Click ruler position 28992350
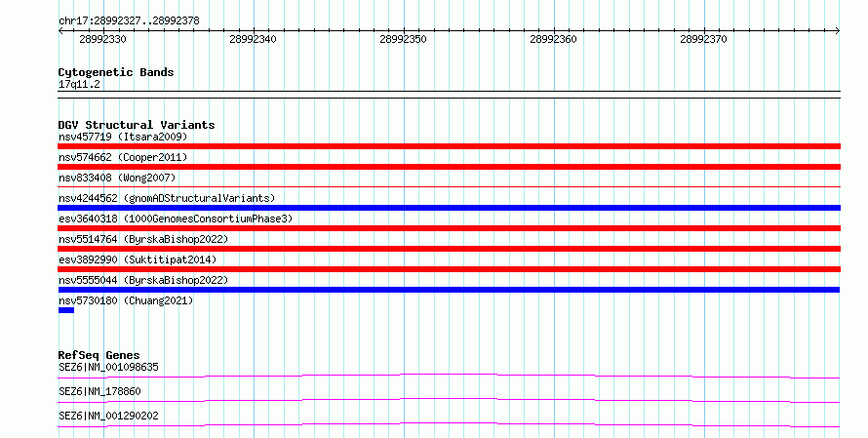Viewport: 868px width, 438px height. (x=403, y=39)
